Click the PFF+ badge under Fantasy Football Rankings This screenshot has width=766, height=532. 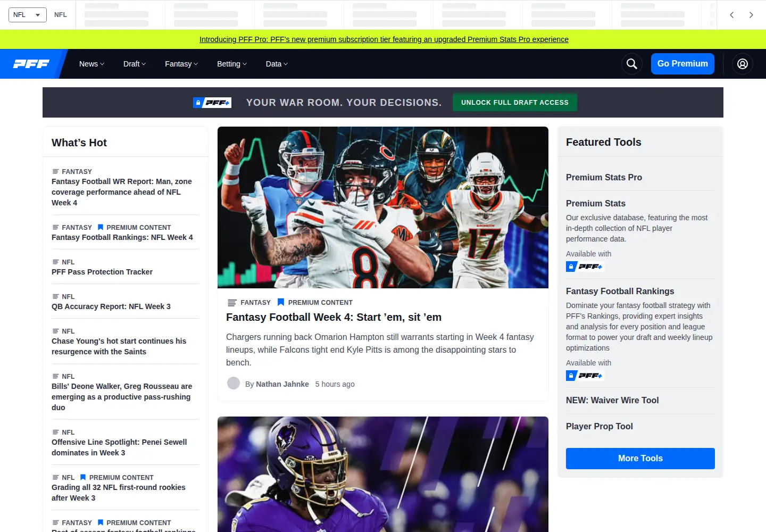(x=584, y=376)
